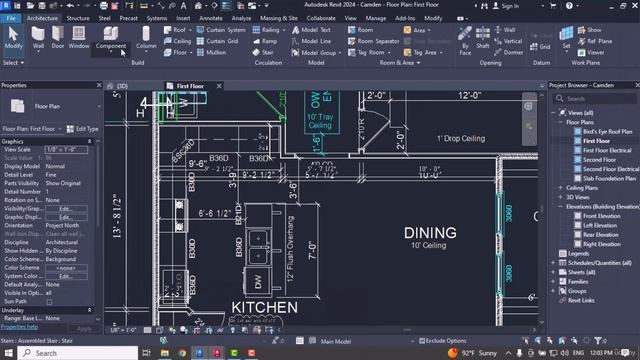This screenshot has width=640, height=360.
Task: Select the Window tool
Action: pos(78,38)
